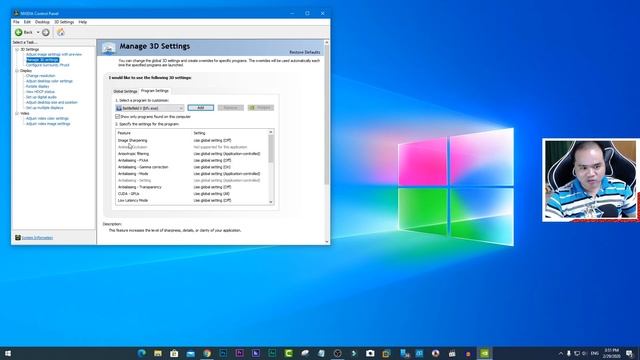Open the Windows Start menu
The height and width of the screenshot is (360, 640).
8,353
